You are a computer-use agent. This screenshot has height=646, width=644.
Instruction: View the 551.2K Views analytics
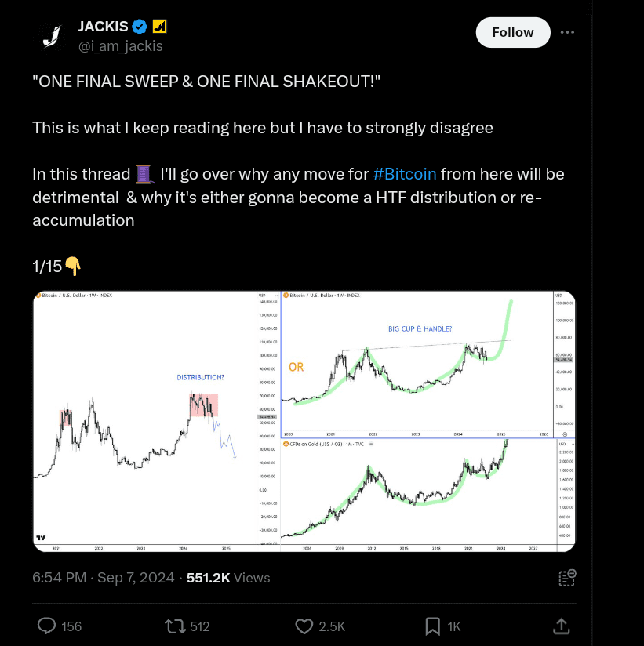(x=228, y=578)
